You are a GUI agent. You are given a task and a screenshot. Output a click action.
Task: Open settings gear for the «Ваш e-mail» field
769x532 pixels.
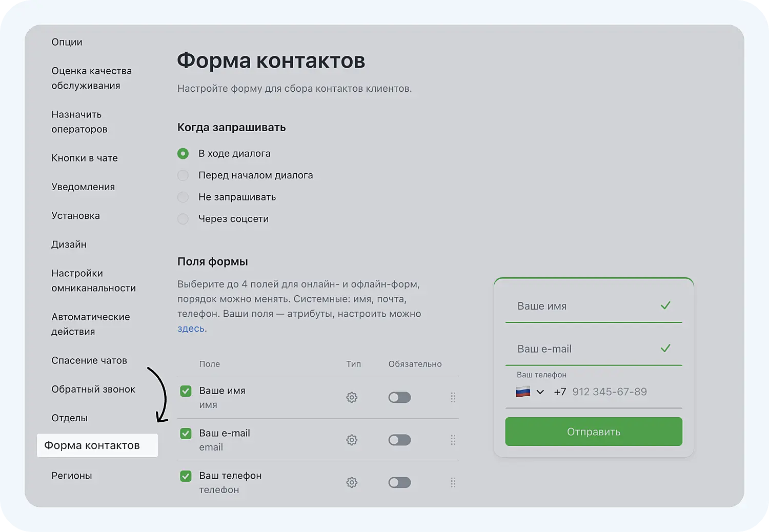coord(352,440)
